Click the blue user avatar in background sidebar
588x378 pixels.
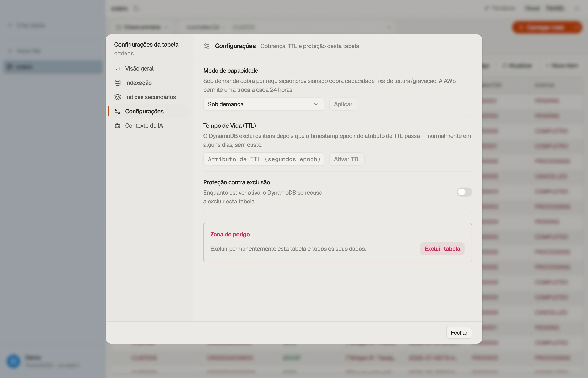(x=13, y=361)
